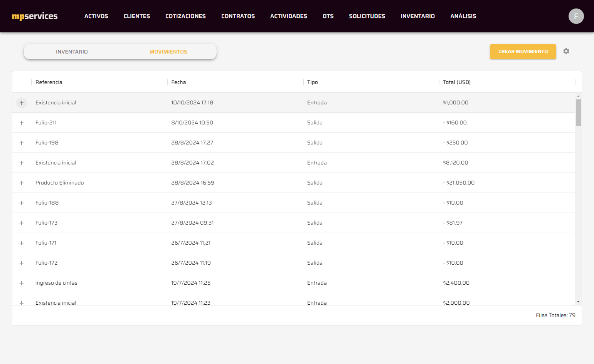
Task: Click the date 19/7/2024 11:25
Action: [x=191, y=283]
